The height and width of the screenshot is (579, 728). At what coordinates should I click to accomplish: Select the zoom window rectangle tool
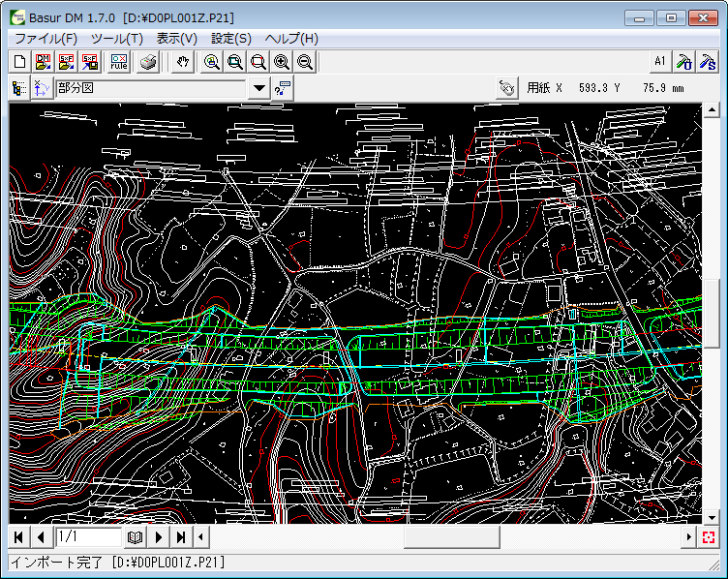coord(258,62)
